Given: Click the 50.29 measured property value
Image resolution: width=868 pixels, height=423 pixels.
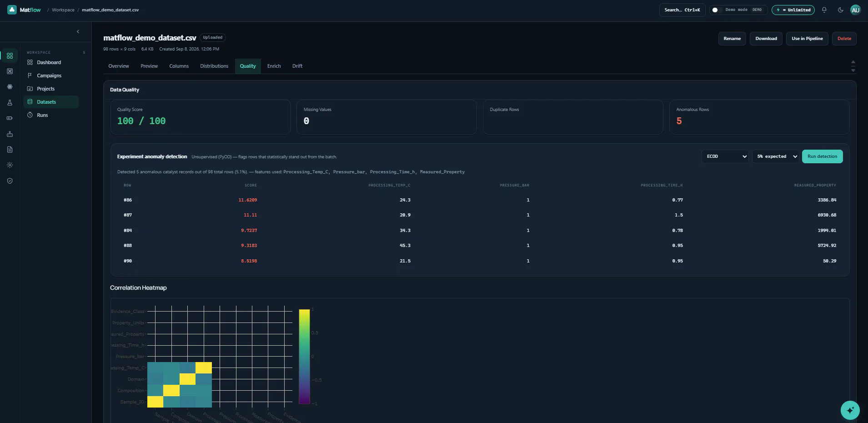Looking at the screenshot, I should pyautogui.click(x=829, y=261).
